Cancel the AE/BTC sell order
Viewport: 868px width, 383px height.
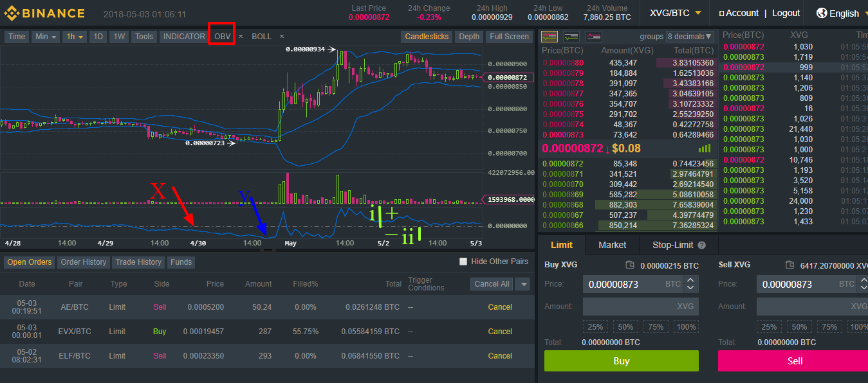coord(500,307)
